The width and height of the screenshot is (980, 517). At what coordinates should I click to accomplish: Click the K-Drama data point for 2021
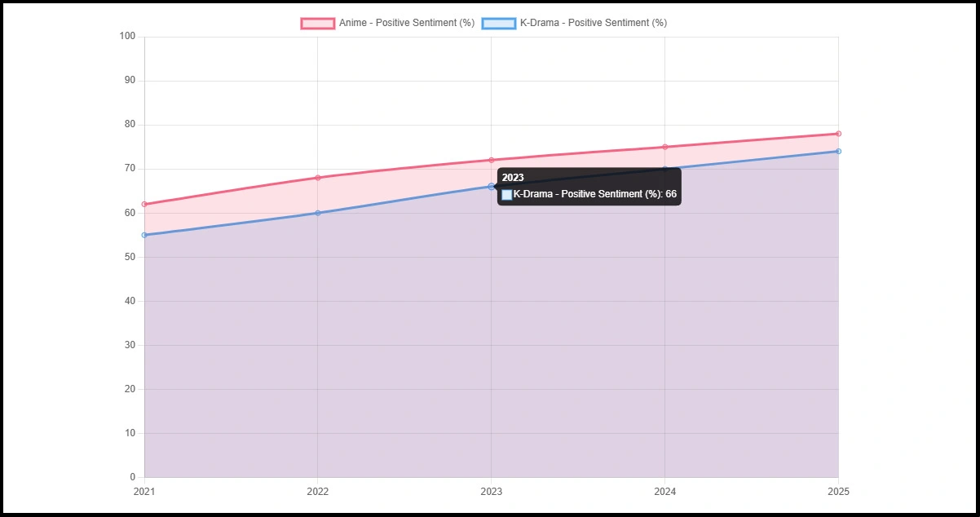click(x=144, y=235)
